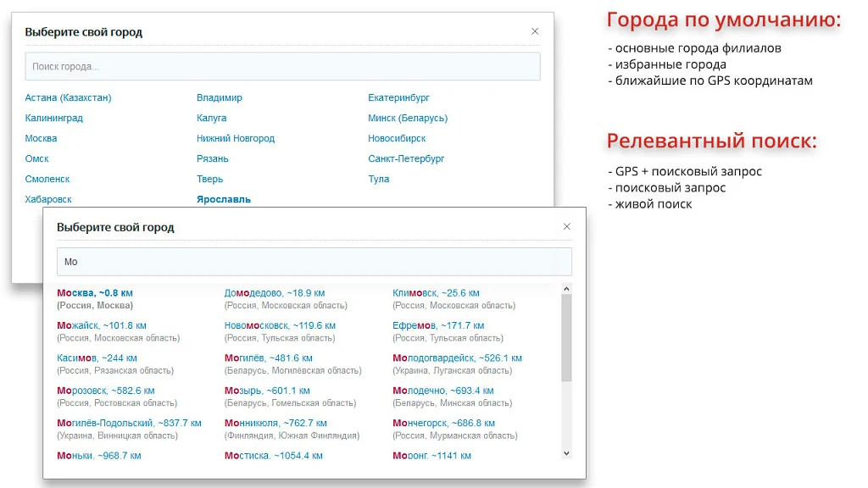Choose Рязань city link
This screenshot has height=488, width=868.
click(213, 158)
